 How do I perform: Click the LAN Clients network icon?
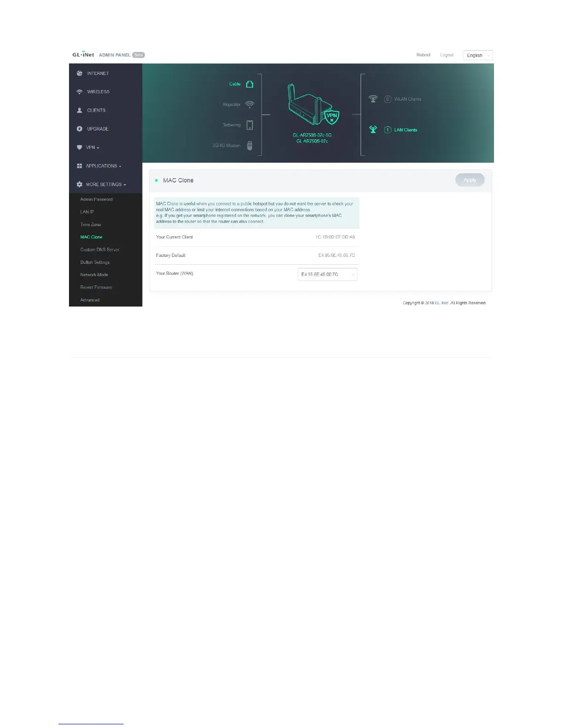pos(373,130)
